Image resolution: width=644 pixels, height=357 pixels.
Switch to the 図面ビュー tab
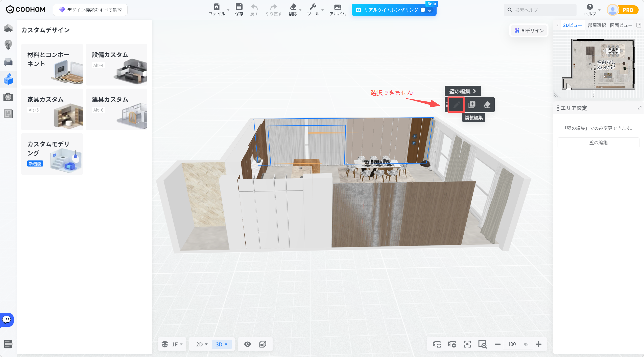pos(621,25)
